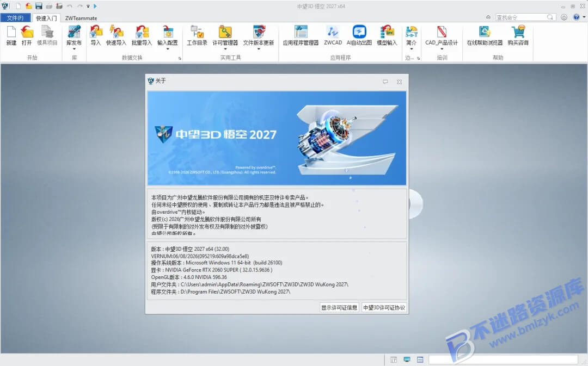Viewport: 588px width, 366px height.
Task: Collapse the ribbon with the chevron button
Action: tap(488, 17)
